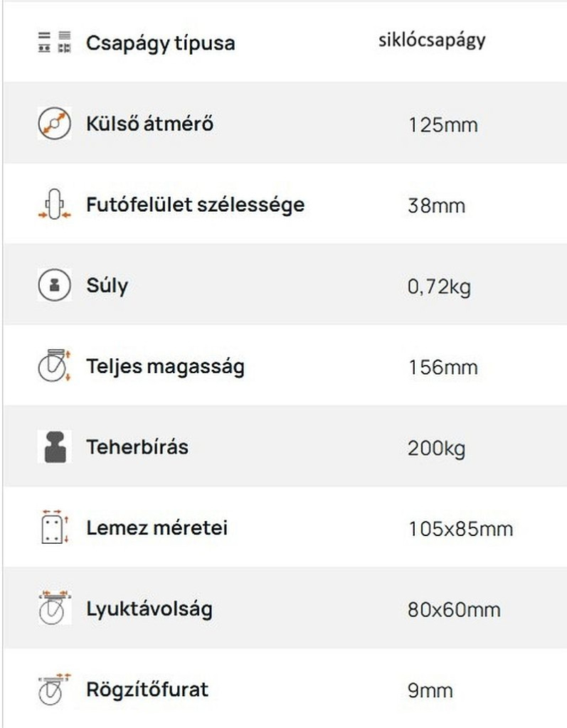Click the load capacity weight icon

click(x=55, y=447)
